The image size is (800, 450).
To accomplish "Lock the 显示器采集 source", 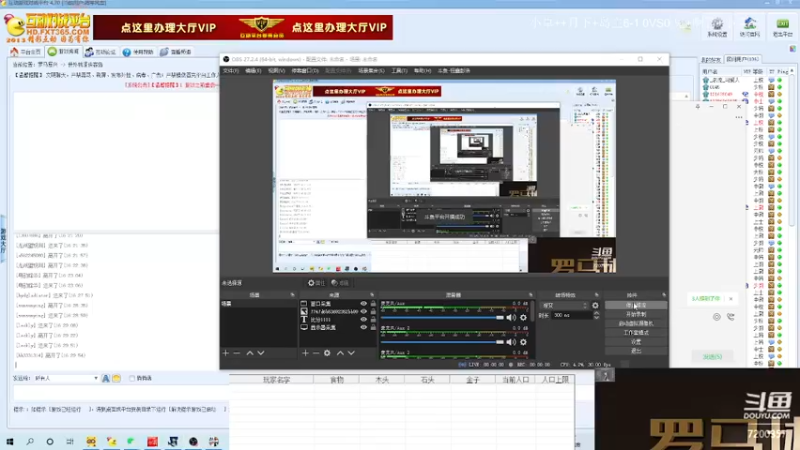I will pyautogui.click(x=373, y=328).
